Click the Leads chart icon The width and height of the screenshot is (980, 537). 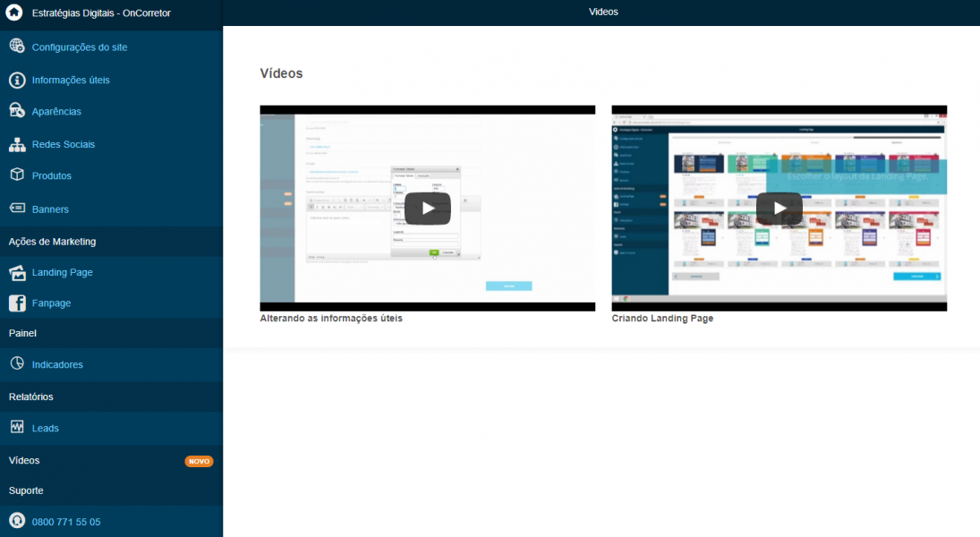pos(17,427)
